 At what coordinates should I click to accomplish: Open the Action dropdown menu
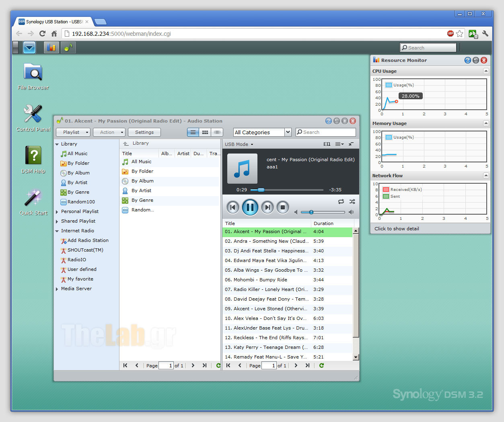[109, 132]
